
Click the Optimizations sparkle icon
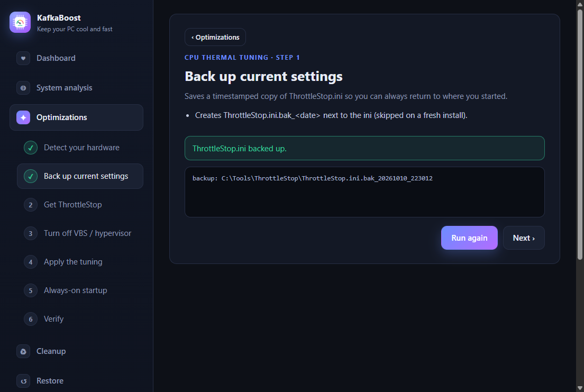pos(23,117)
